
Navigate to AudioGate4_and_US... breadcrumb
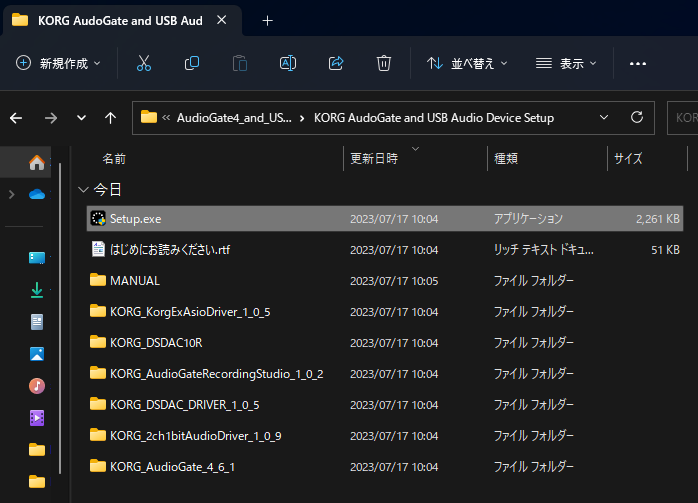point(234,118)
